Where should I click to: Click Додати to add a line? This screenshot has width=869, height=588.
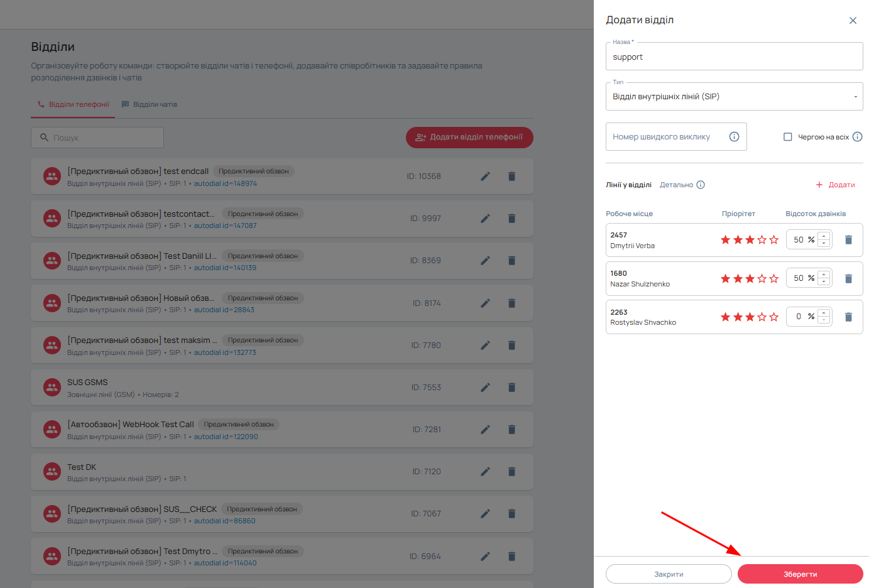click(x=835, y=185)
